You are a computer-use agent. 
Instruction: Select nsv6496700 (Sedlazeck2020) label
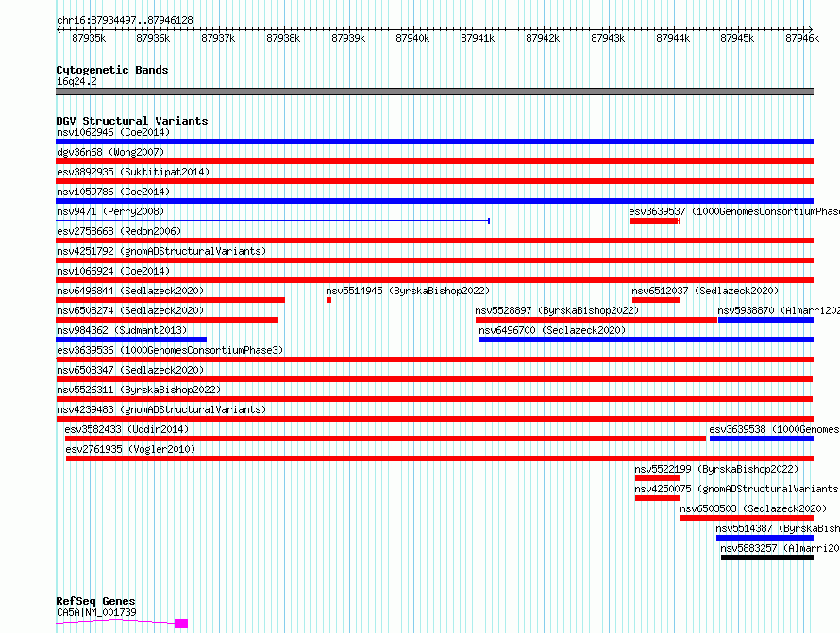[x=552, y=330]
